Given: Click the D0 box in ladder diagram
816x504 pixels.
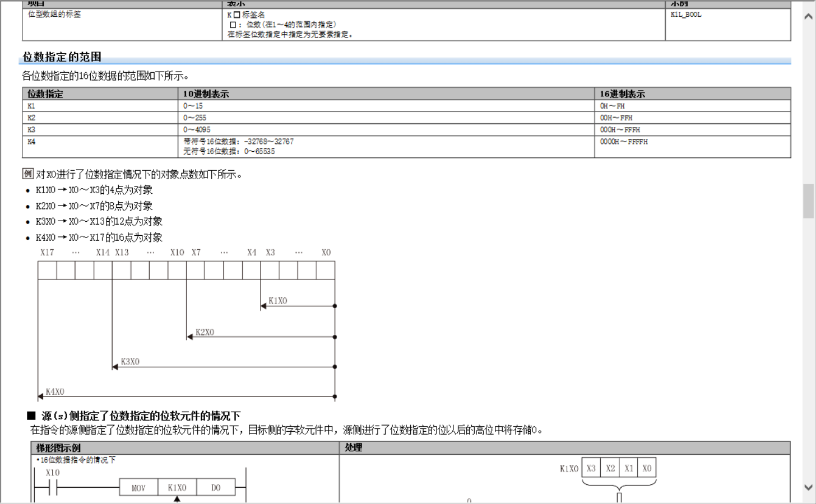Looking at the screenshot, I should point(216,488).
